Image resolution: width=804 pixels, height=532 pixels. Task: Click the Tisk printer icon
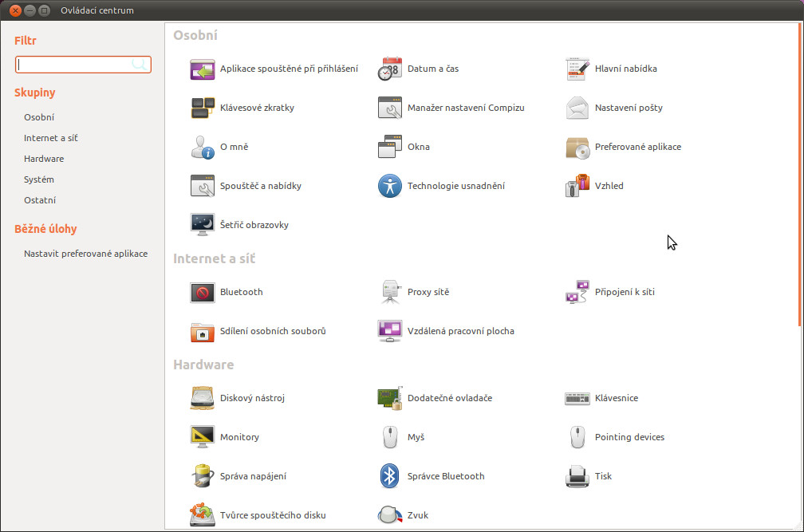click(x=577, y=477)
